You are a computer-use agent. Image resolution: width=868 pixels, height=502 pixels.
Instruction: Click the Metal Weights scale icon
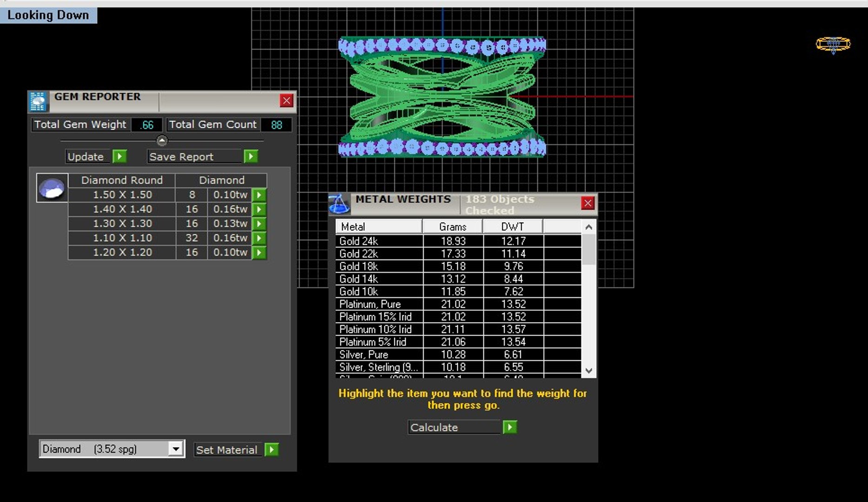tap(339, 204)
